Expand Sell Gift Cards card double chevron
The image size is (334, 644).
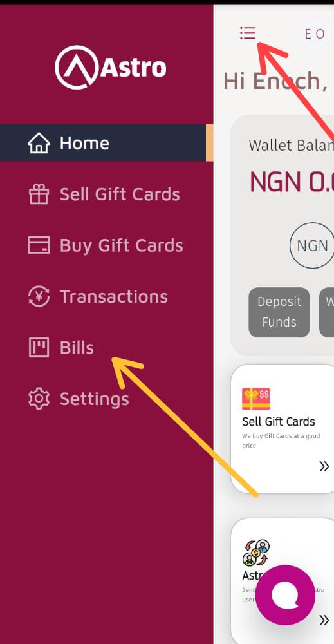click(324, 466)
